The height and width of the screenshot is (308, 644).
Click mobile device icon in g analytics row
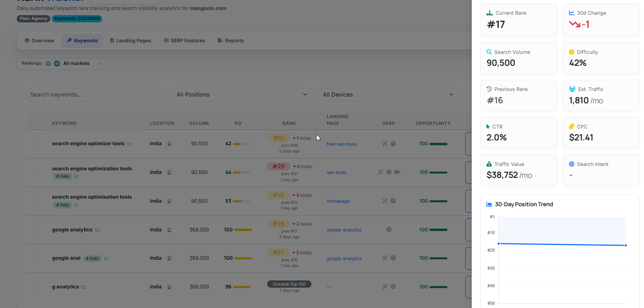[169, 287]
